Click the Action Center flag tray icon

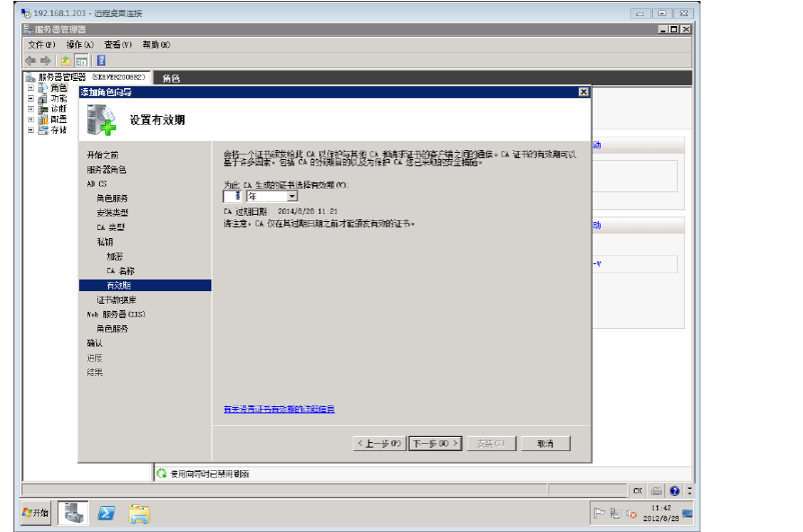[600, 514]
